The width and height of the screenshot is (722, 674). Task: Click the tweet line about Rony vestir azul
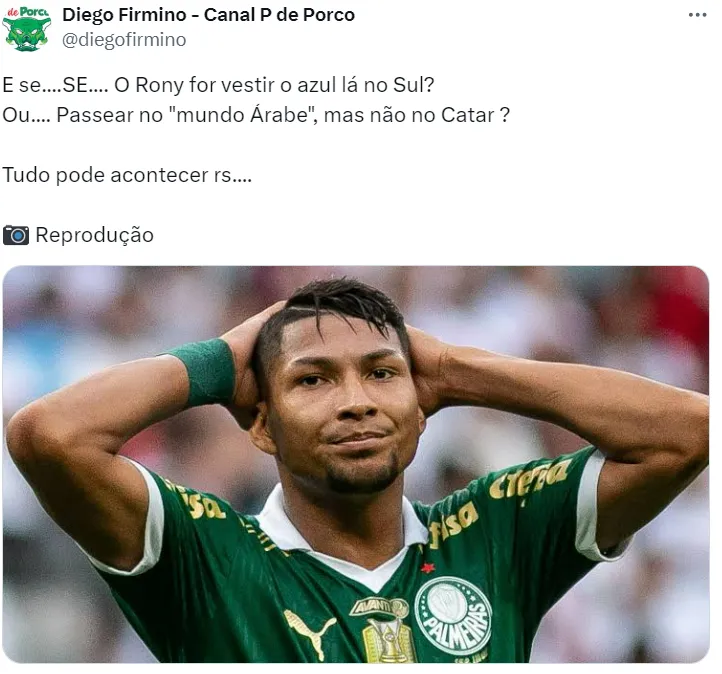pyautogui.click(x=218, y=85)
